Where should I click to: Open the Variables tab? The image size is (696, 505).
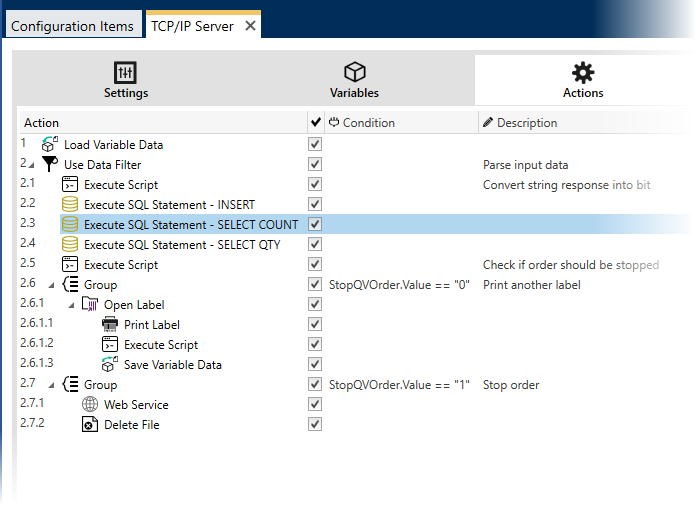click(x=354, y=81)
